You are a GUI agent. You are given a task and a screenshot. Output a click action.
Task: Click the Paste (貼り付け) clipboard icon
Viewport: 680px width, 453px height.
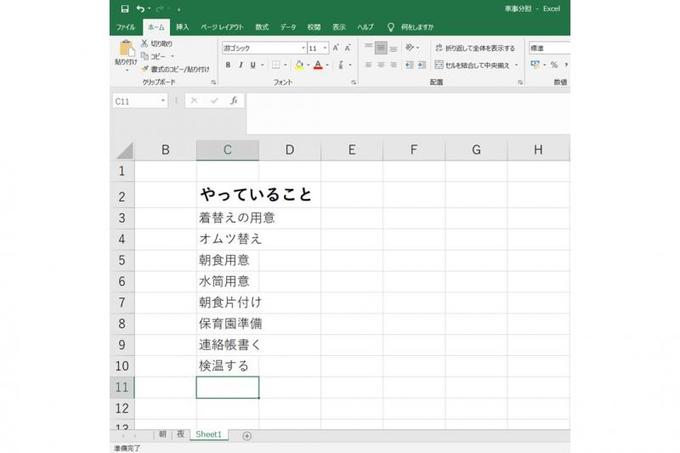[126, 49]
